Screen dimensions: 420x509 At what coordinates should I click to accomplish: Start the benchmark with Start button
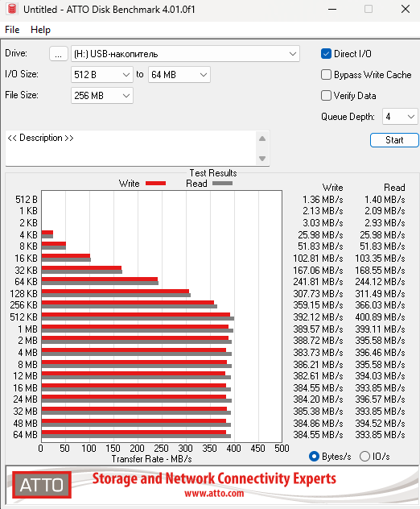click(394, 140)
